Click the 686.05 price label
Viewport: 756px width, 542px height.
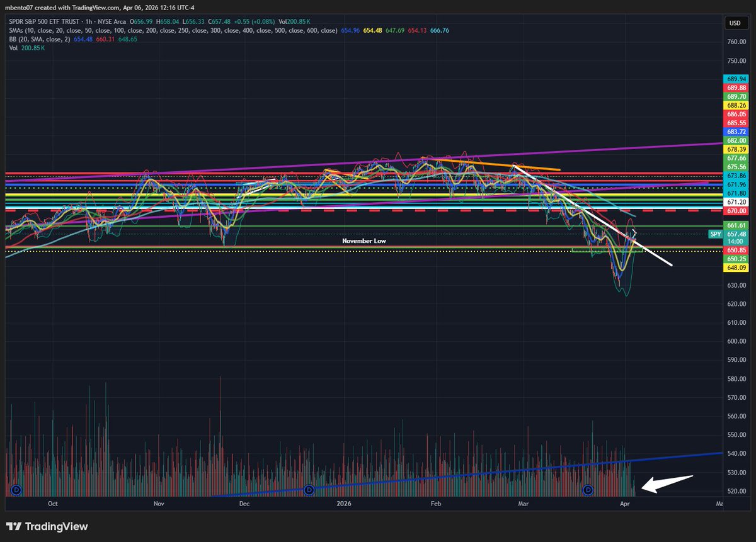pos(736,114)
